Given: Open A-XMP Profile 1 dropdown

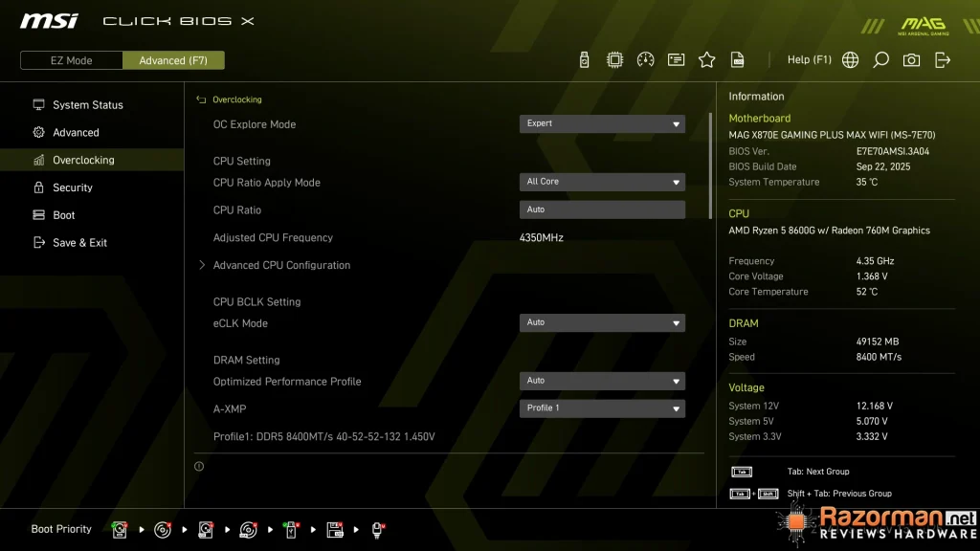Looking at the screenshot, I should point(602,408).
